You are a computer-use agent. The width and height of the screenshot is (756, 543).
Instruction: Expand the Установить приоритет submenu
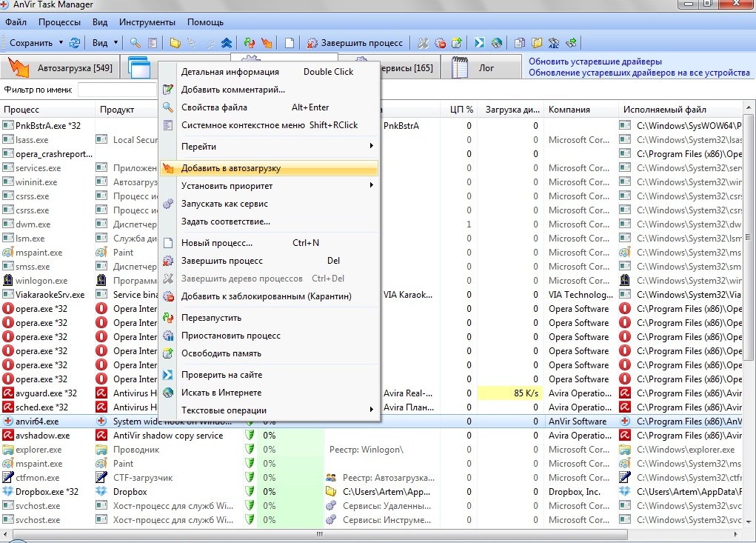pyautogui.click(x=371, y=185)
